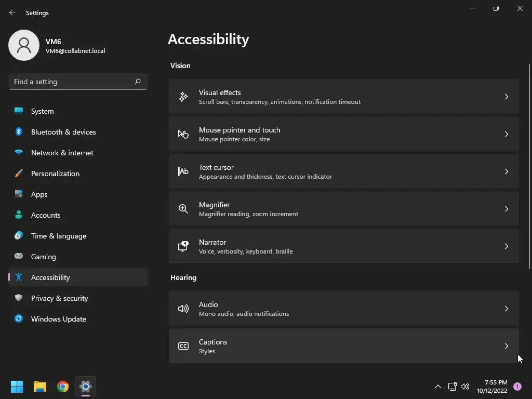Expand the Magnifier chevron arrow
This screenshot has height=399, width=532.
507,209
